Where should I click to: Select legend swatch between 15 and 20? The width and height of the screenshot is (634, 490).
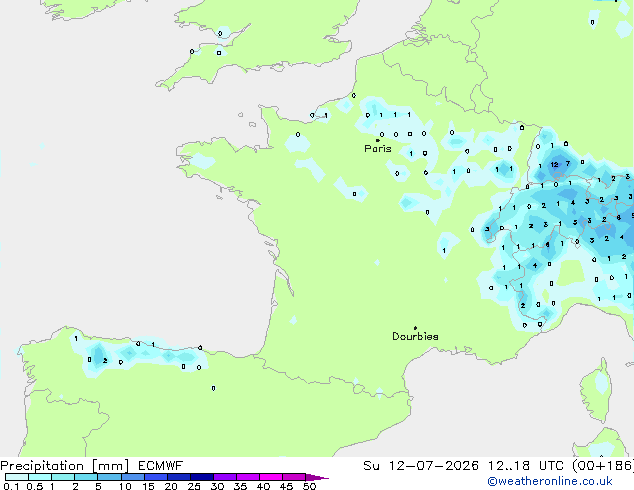tap(155, 477)
